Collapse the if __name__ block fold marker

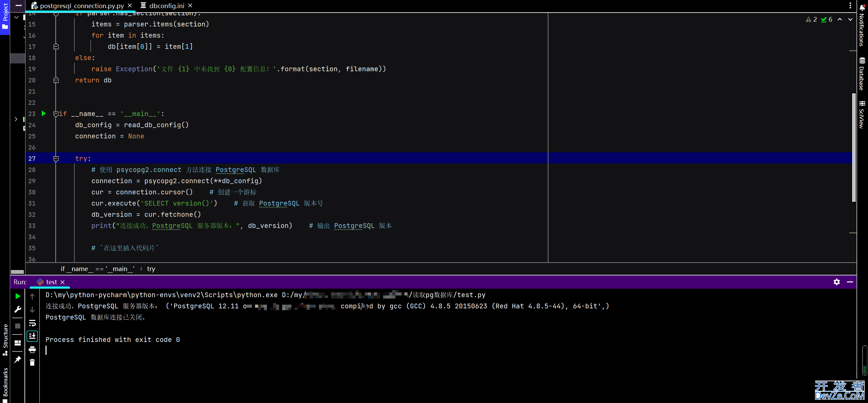click(x=56, y=114)
